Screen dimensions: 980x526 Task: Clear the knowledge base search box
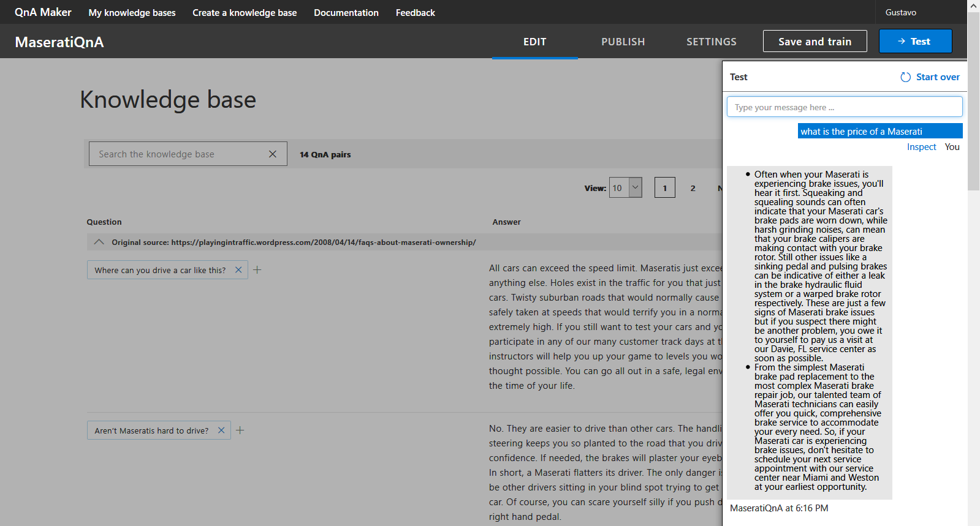(273, 154)
